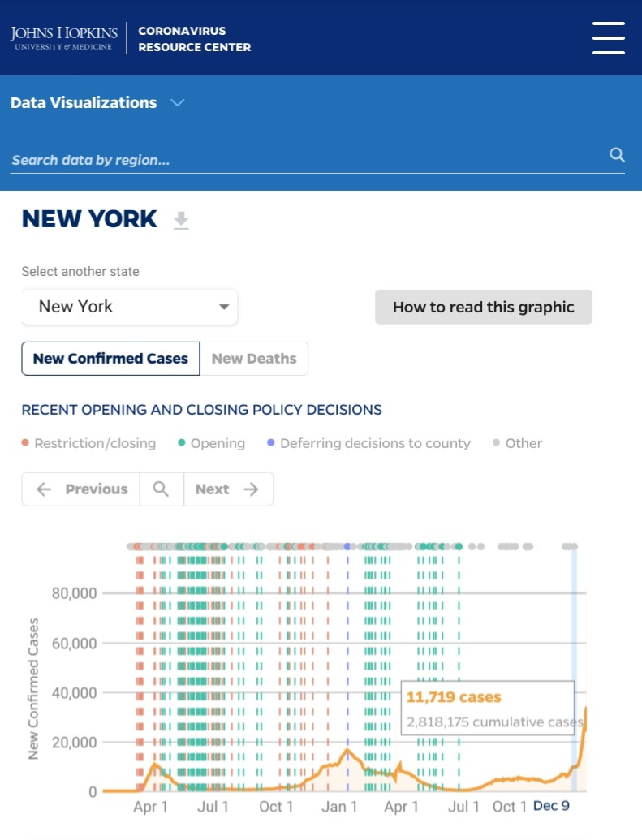Click the 60,000 axis label
This screenshot has height=840, width=642.
[74, 643]
